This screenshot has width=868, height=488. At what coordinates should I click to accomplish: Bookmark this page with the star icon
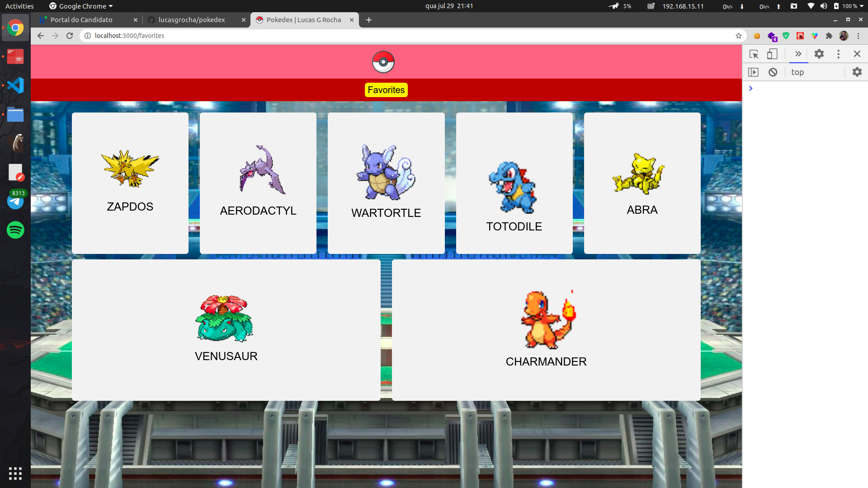coord(739,36)
